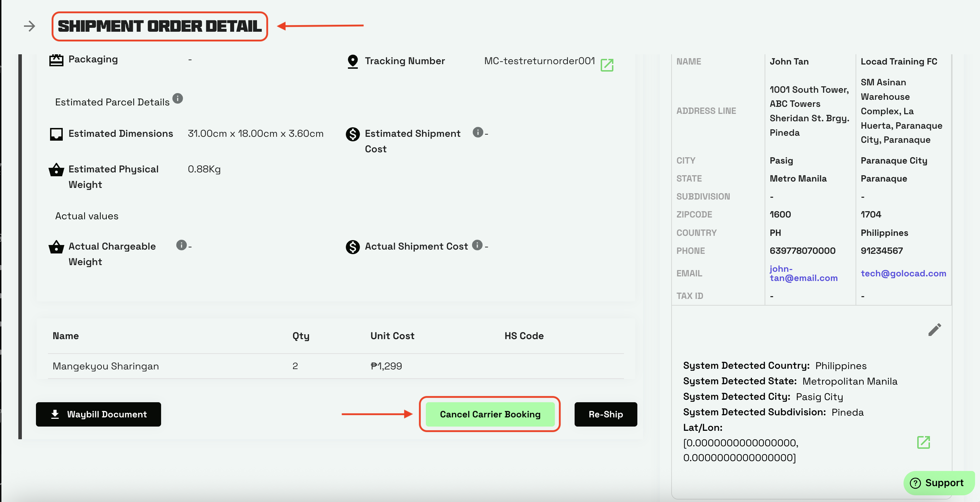The image size is (980, 502).
Task: Open Lat/Lon map external link icon
Action: (923, 442)
